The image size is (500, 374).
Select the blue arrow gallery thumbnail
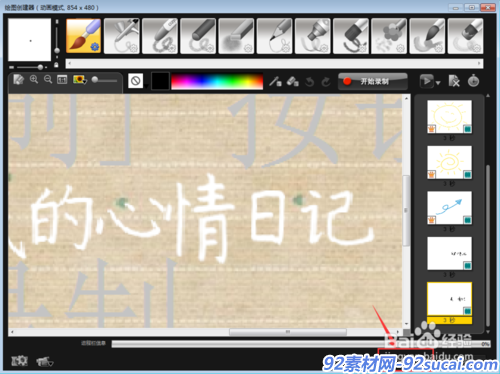click(x=449, y=208)
